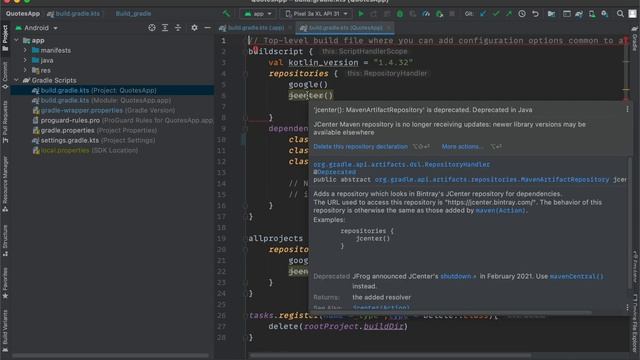Hide the Project panel with minus icon

[207, 28]
